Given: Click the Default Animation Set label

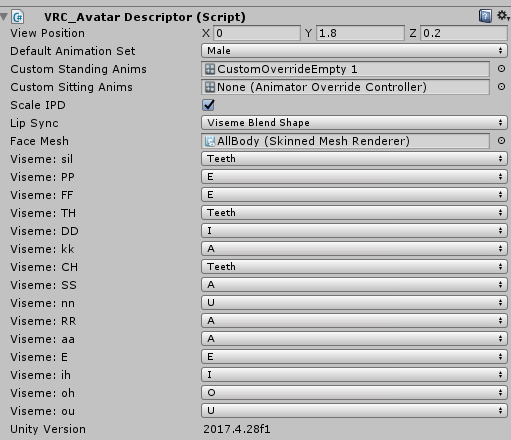Looking at the screenshot, I should [x=73, y=51].
